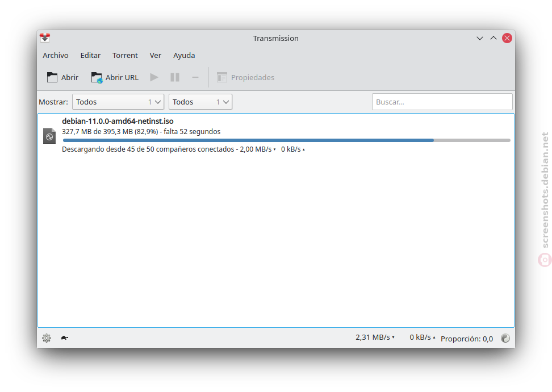552x392 pixels.
Task: Click the 'falta 52 segundos' progress text
Action: point(192,132)
